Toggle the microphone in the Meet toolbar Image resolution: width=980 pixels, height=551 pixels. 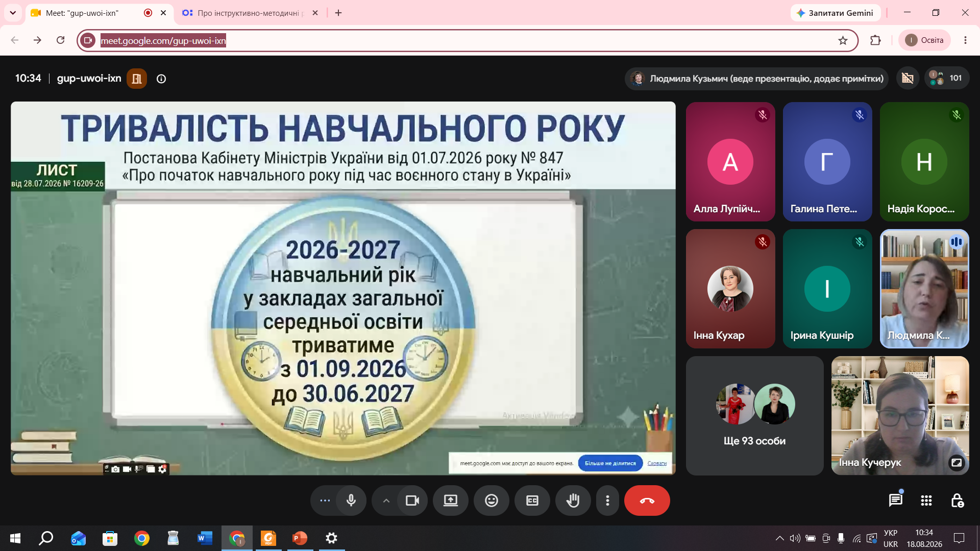(x=351, y=500)
